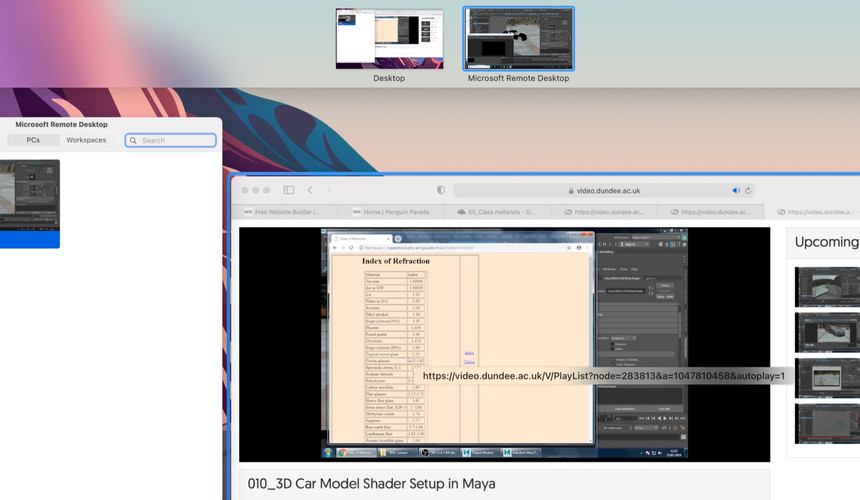Screen dimensions: 860x500
Task: Click the Search field in Remote Desktop
Action: pos(171,140)
